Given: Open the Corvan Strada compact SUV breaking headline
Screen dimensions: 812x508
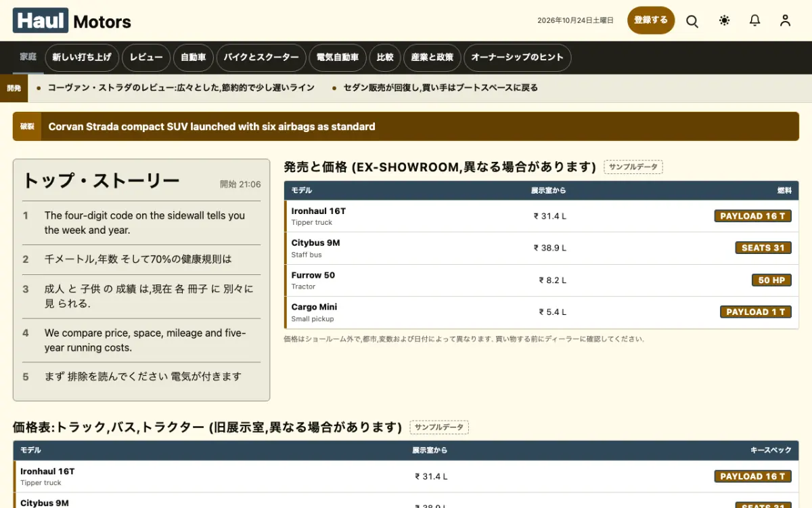Looking at the screenshot, I should coord(212,127).
